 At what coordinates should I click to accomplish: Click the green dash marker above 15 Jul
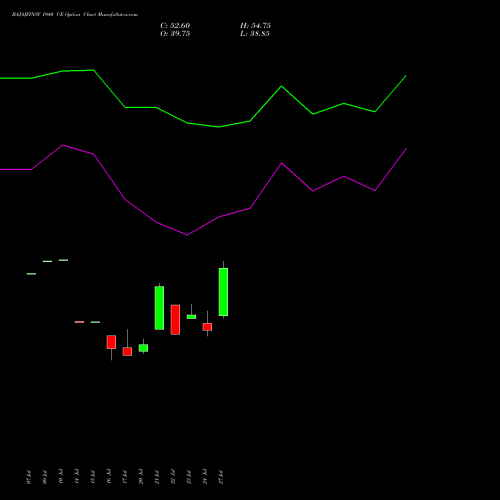click(x=95, y=322)
